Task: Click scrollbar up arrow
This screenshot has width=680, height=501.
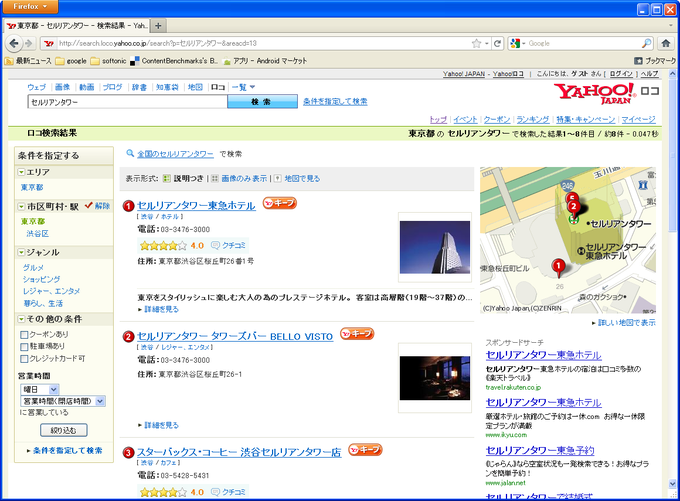Action: pos(673,74)
